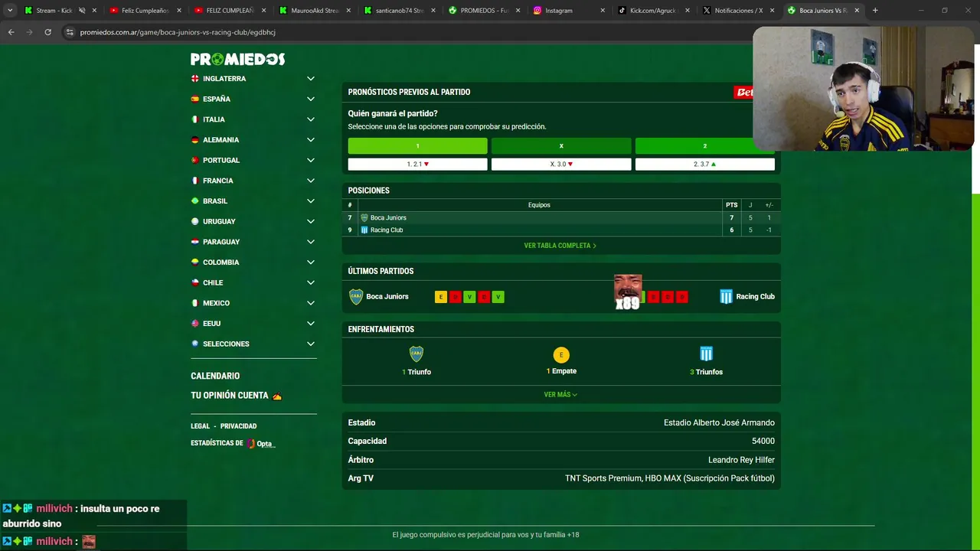Click the Chile flag icon

[195, 282]
